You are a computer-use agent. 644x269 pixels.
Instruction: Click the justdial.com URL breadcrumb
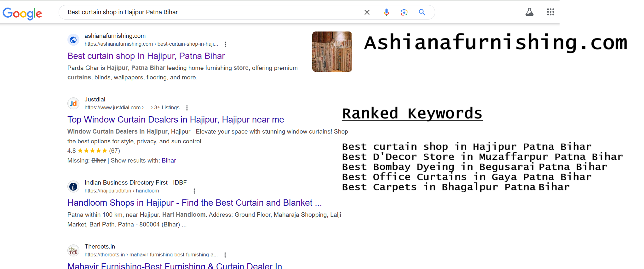(x=132, y=107)
